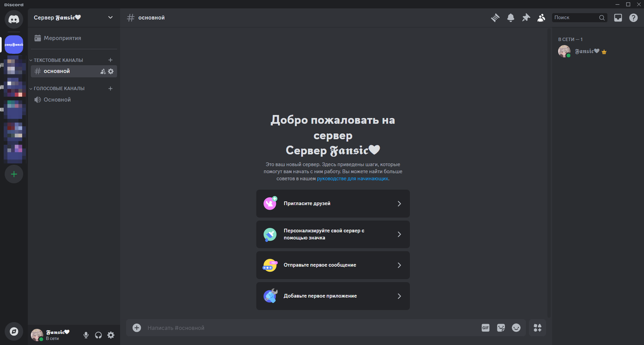Image resolution: width=644 pixels, height=345 pixels.
Task: Open settings gear for основной channel
Action: [111, 71]
